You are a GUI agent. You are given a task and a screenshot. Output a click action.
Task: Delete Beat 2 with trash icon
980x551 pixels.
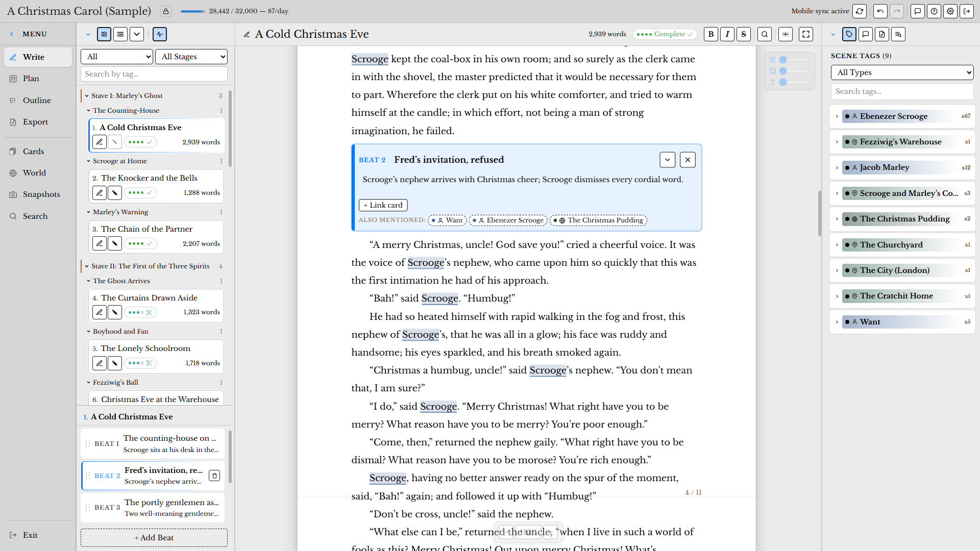click(215, 475)
